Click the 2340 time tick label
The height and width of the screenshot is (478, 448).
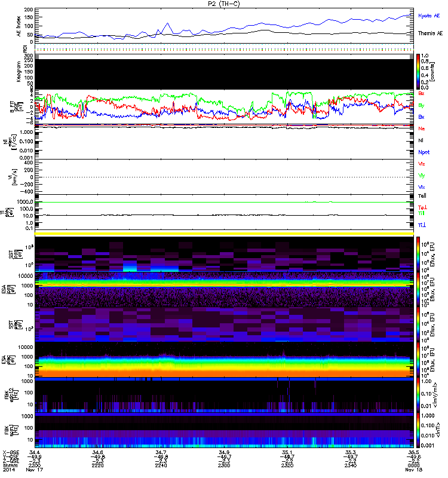coord(351,465)
